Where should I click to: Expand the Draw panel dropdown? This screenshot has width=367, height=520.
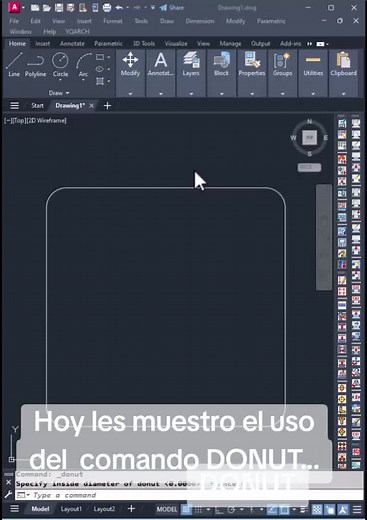pyautogui.click(x=59, y=93)
